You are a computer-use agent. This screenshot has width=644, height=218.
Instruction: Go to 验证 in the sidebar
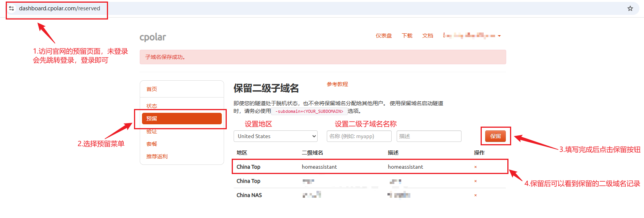pyautogui.click(x=152, y=132)
